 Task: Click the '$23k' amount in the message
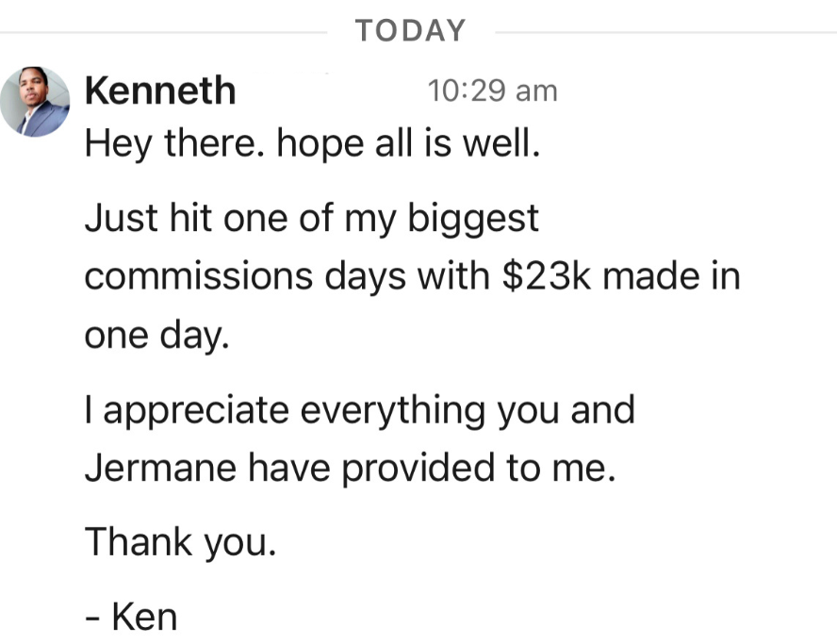click(x=547, y=275)
